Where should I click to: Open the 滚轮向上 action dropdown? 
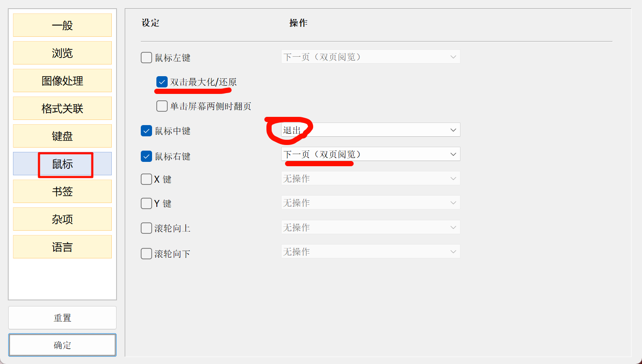coord(370,227)
